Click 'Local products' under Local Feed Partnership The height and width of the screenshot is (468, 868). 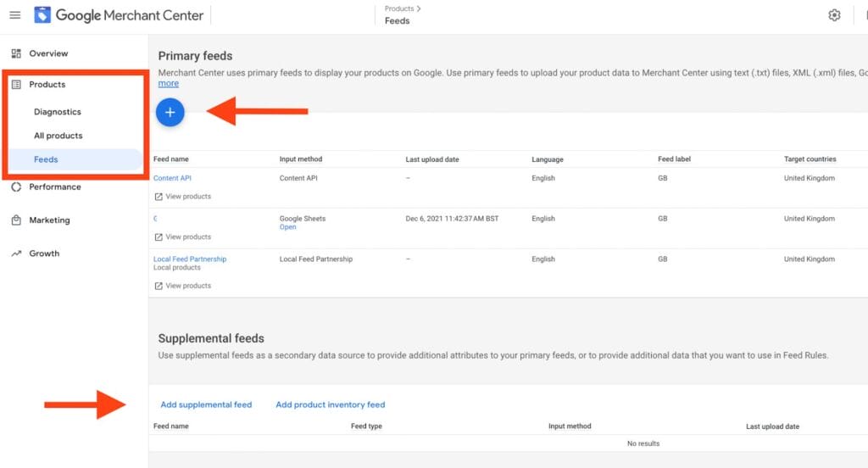coord(176,268)
